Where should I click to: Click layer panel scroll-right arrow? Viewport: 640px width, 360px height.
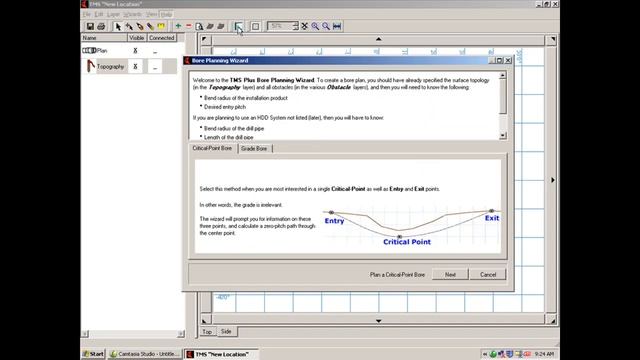[180, 334]
